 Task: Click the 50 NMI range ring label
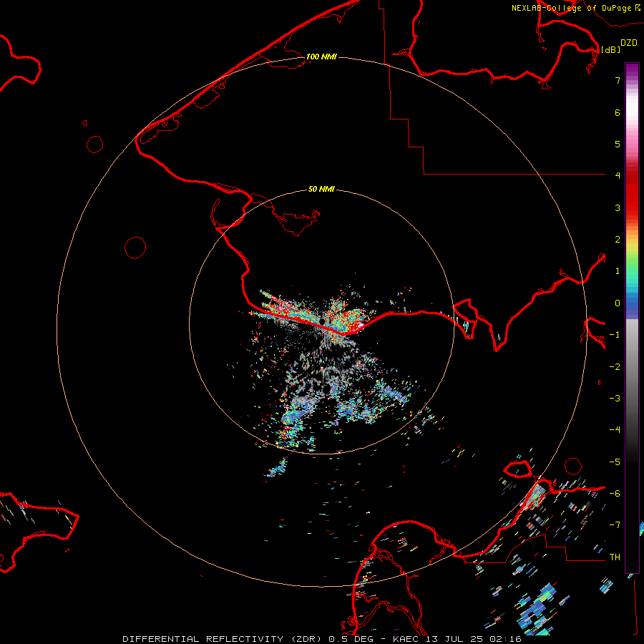(321, 189)
